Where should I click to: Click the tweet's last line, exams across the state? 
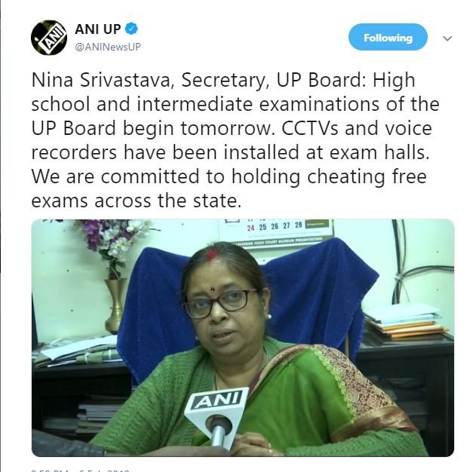click(137, 201)
